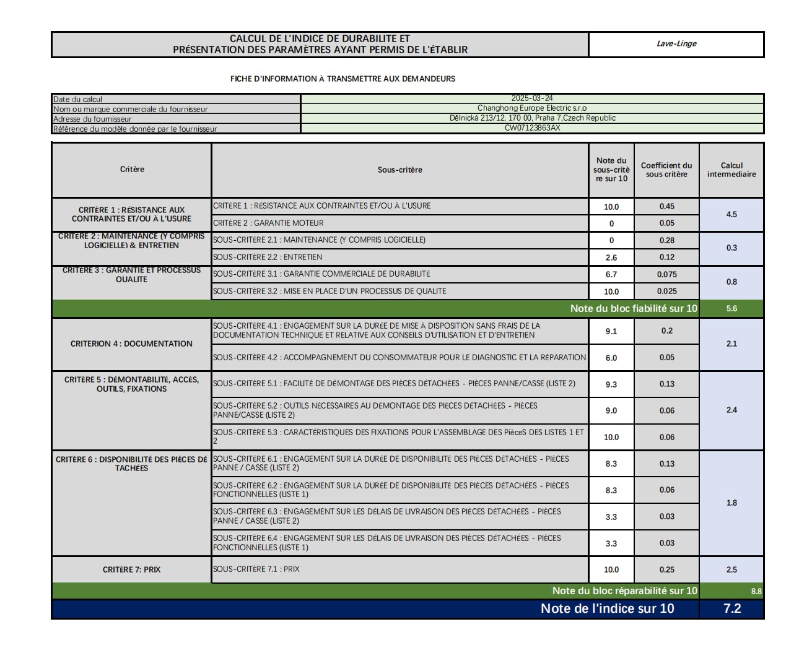Screen dimensions: 812x658
Task: Click the SOUS-CRITÈRE 5.3 description text
Action: 398,436
